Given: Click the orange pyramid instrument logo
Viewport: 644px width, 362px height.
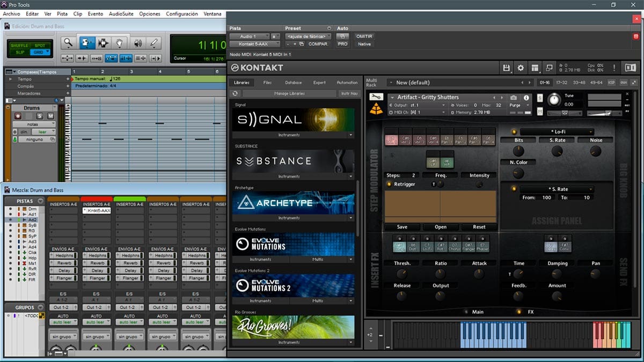Looking at the screenshot, I should point(376,109).
